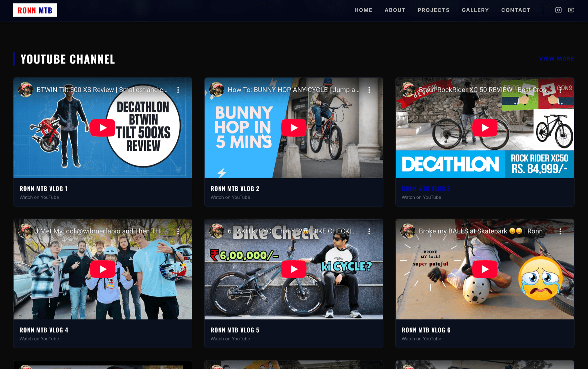Screen dimensions: 588x369
Task: Open the RONN MTB VLOG 1 title
Action: pos(43,189)
